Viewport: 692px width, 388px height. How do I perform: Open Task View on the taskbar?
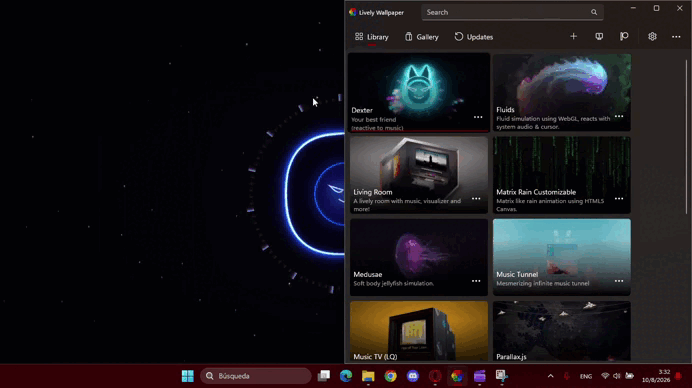tap(324, 376)
